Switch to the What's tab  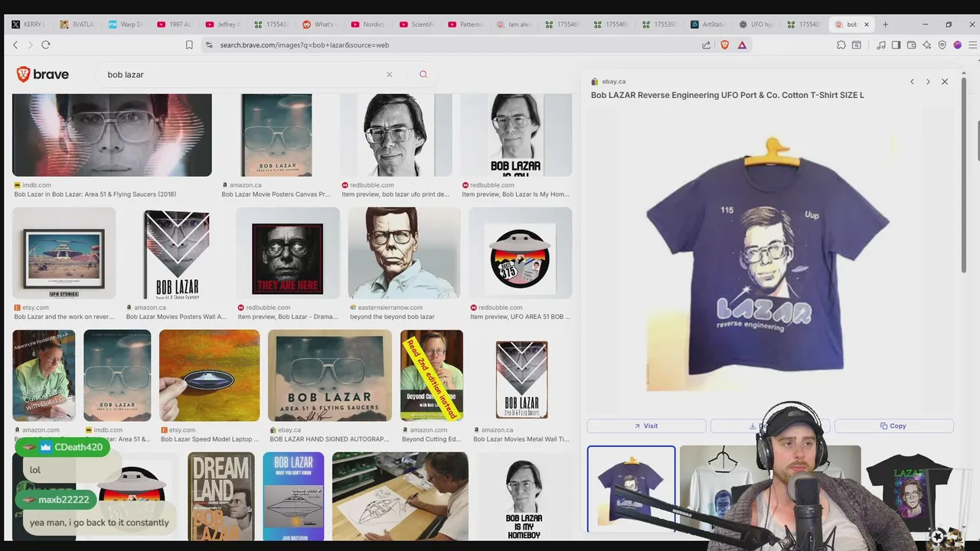coord(319,24)
